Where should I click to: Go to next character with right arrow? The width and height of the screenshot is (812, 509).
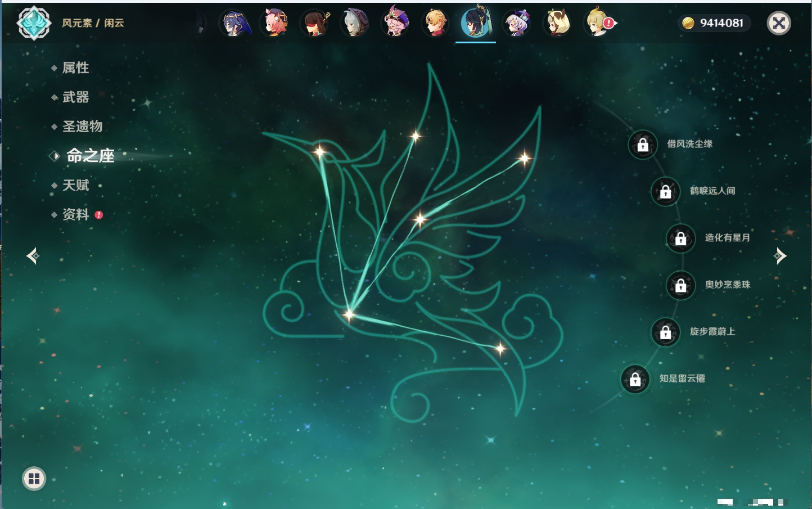[x=780, y=256]
